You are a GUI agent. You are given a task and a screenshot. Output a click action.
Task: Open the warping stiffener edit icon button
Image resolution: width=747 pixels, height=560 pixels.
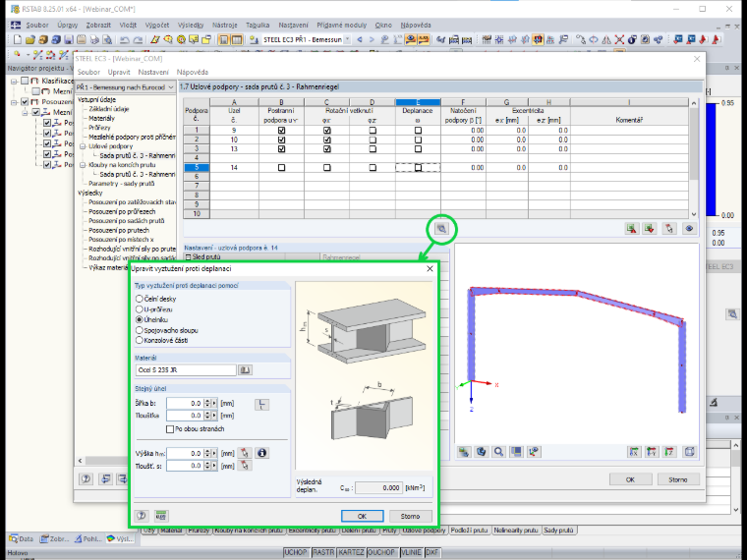coord(441,229)
